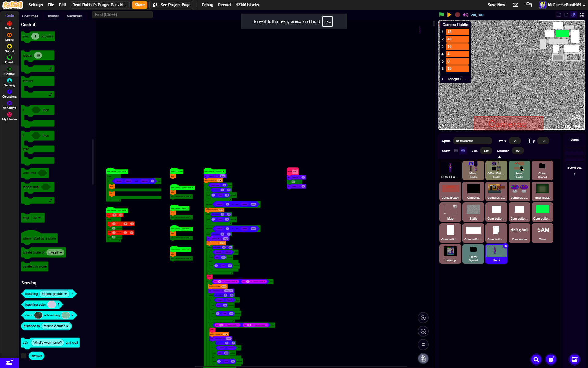The image size is (588, 368).
Task: Open the Edit menu
Action: pyautogui.click(x=62, y=5)
